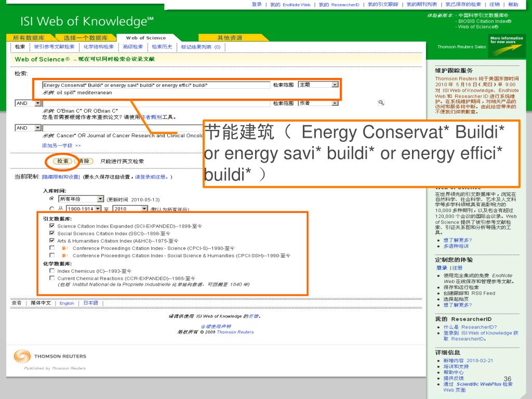The height and width of the screenshot is (399, 532).
Task: Click the magnifier search-aid icon beside author field
Action: pyautogui.click(x=381, y=102)
